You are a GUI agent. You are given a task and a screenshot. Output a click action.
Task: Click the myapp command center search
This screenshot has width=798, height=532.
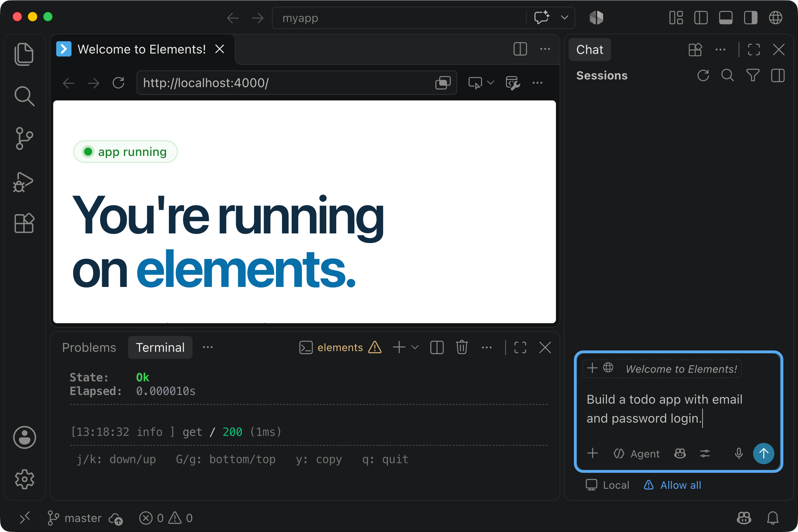pos(399,18)
